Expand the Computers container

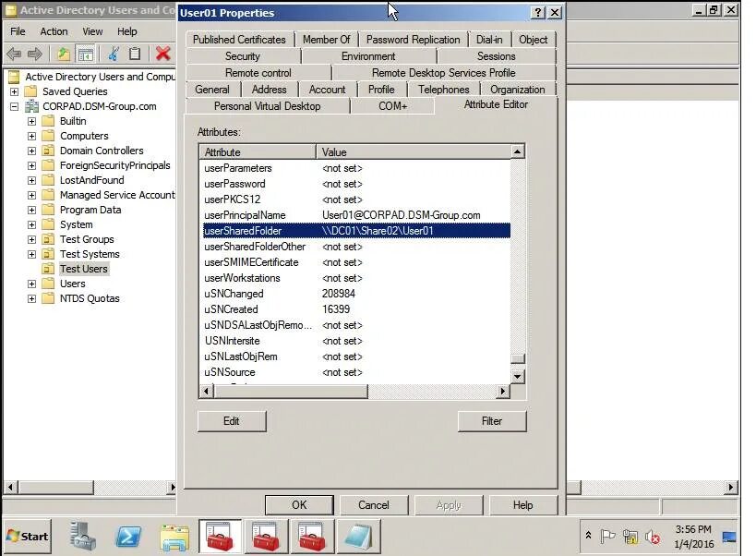[31, 137]
